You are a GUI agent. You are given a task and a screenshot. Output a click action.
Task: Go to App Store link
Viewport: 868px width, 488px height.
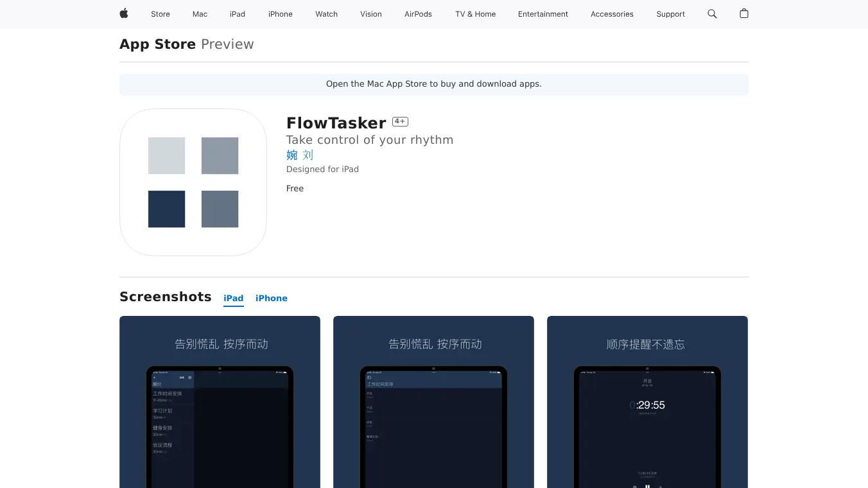point(157,44)
